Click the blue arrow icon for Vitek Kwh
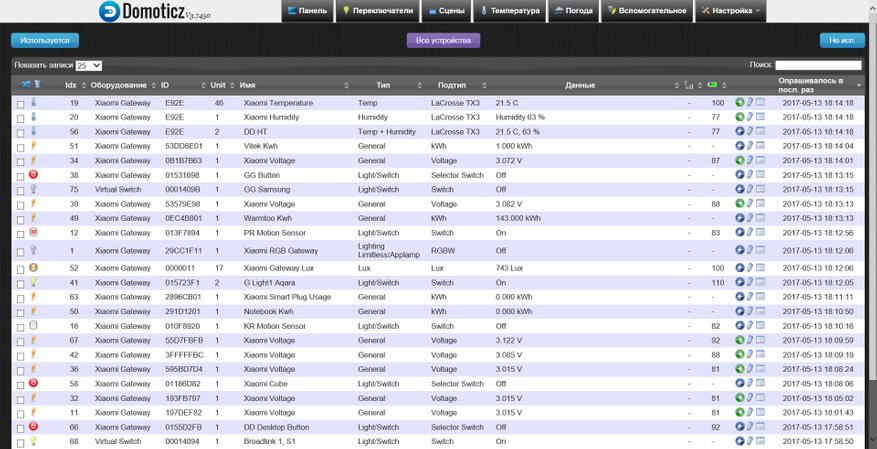The image size is (877, 449). 739,145
